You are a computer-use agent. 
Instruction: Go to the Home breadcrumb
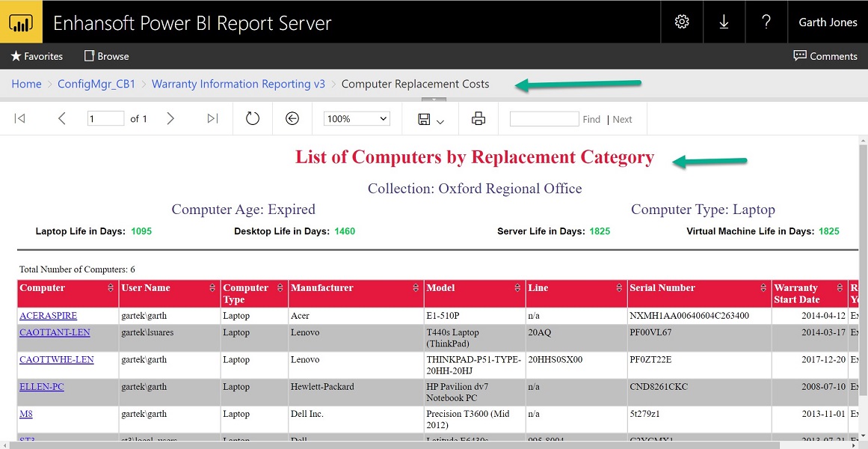click(x=27, y=84)
